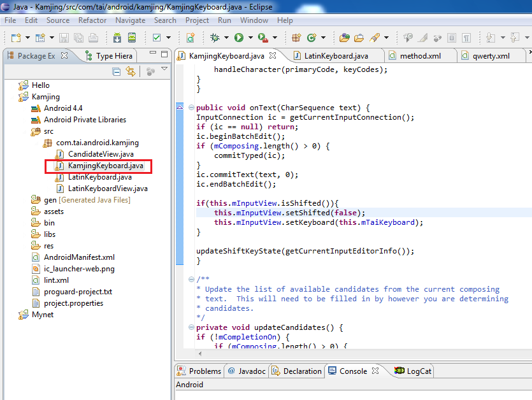Click the Search flashlight icon

coord(375,38)
